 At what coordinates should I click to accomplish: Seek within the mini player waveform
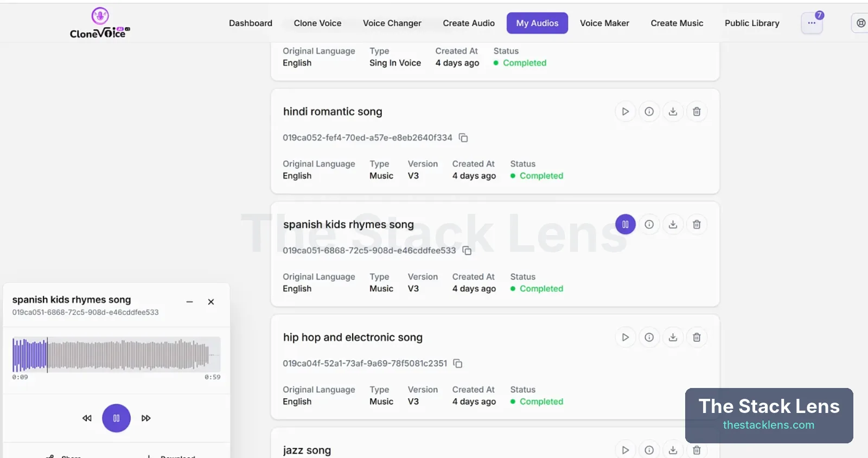pos(116,355)
